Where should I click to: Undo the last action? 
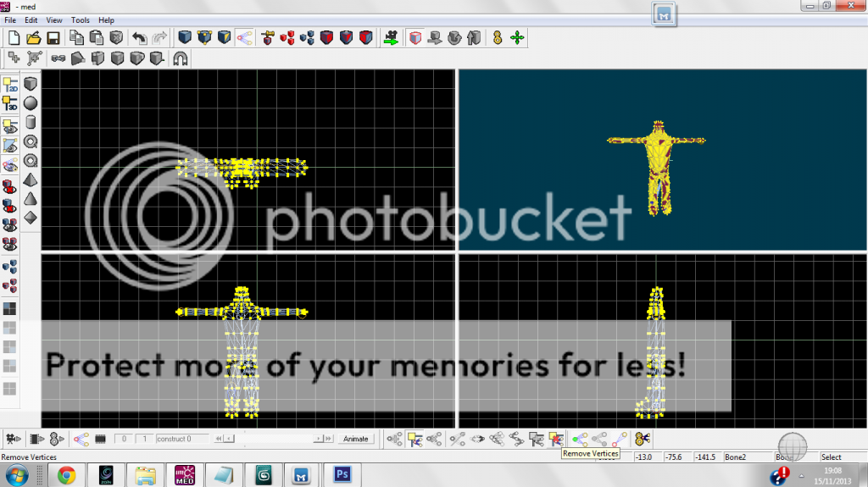click(x=140, y=37)
